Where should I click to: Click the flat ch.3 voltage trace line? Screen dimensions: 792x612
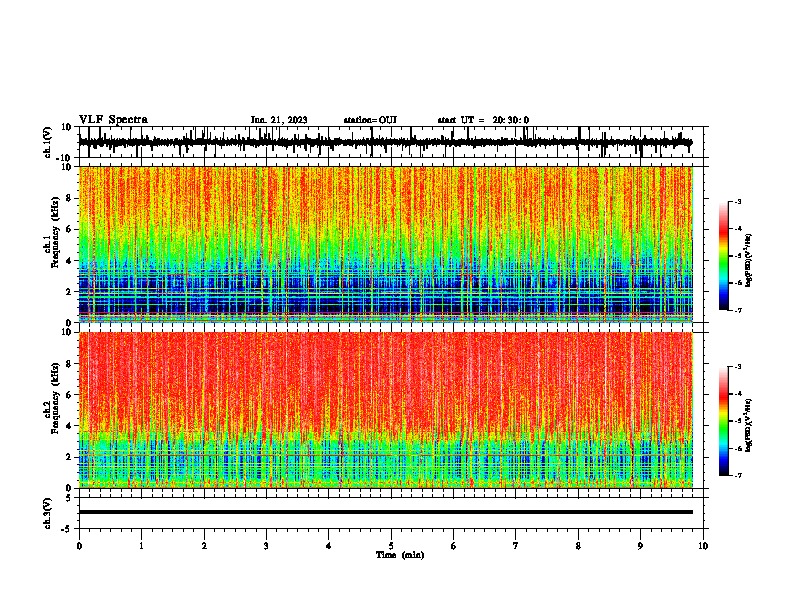pyautogui.click(x=385, y=512)
